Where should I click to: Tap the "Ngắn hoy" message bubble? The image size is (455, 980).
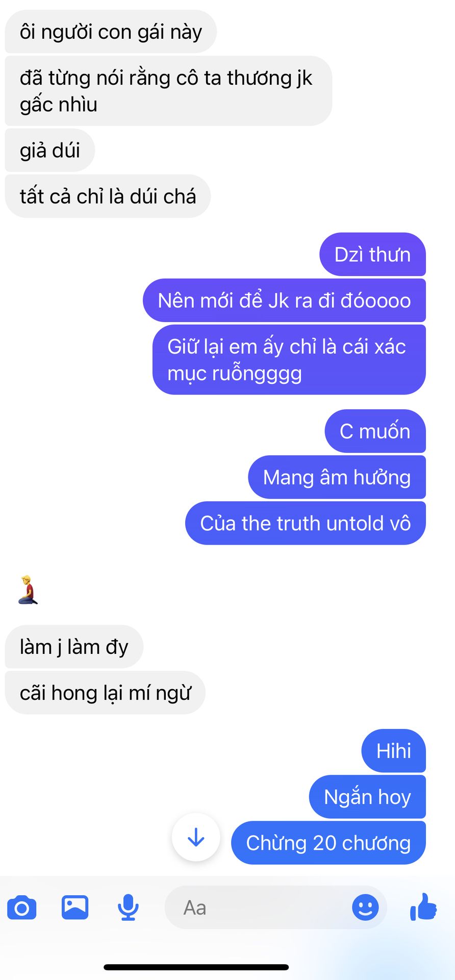[367, 797]
